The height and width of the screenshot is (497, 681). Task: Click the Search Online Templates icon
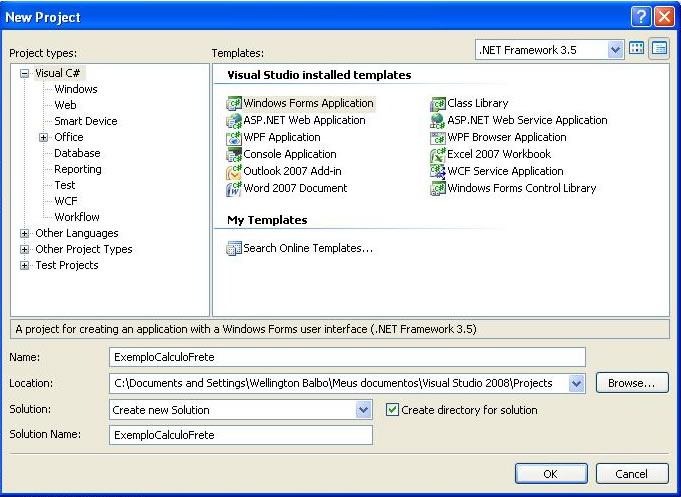[x=235, y=248]
